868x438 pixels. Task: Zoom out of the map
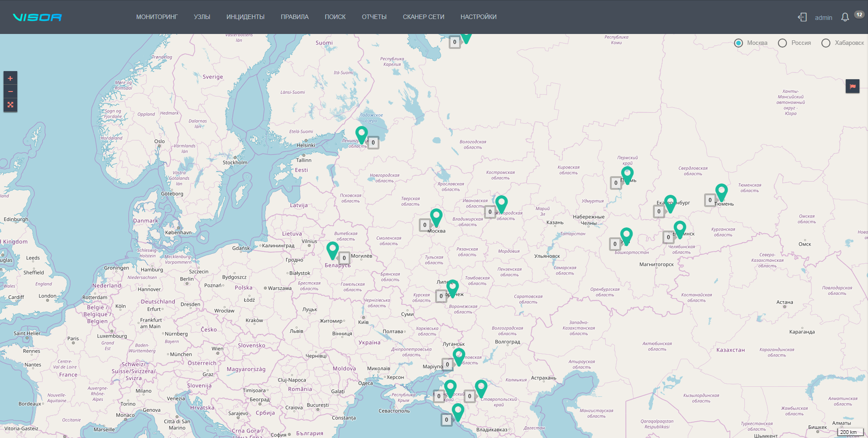point(10,91)
